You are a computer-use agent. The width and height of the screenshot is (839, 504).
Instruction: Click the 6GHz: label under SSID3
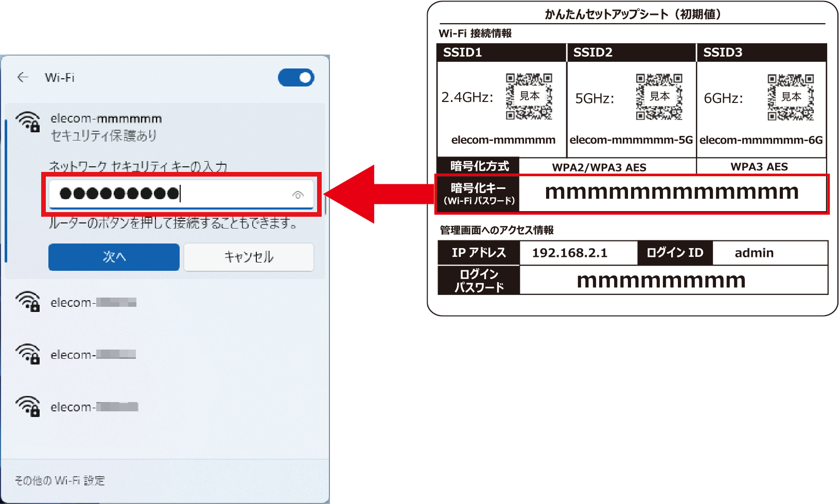[723, 98]
